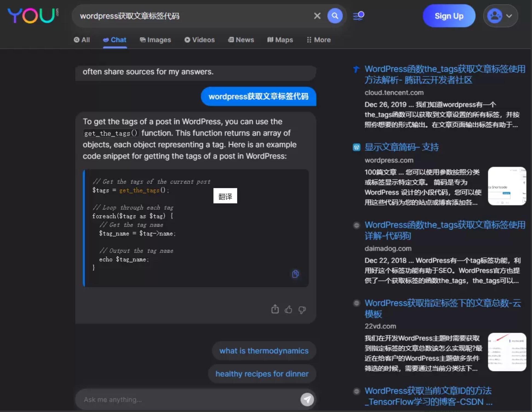Click the 22vd.com domain text
This screenshot has height=412, width=532.
click(x=380, y=326)
